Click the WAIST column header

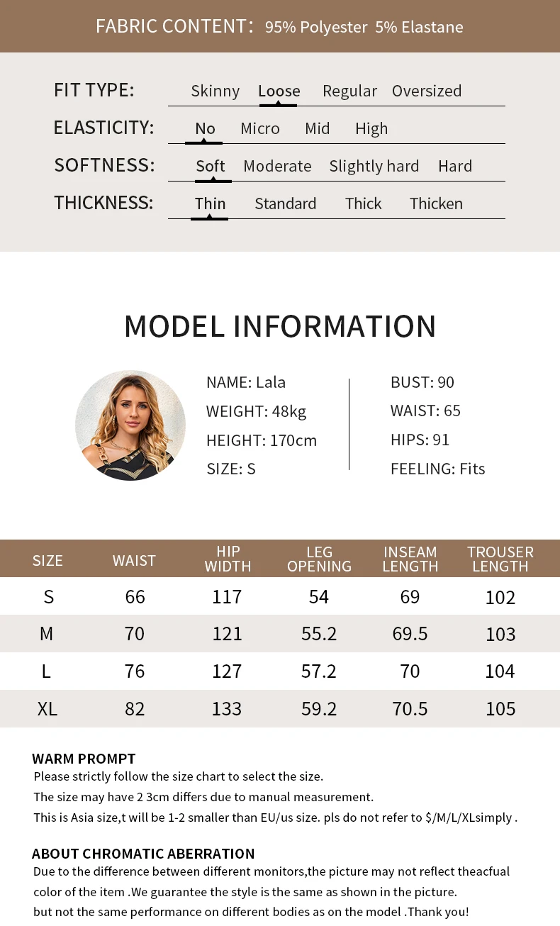134,561
